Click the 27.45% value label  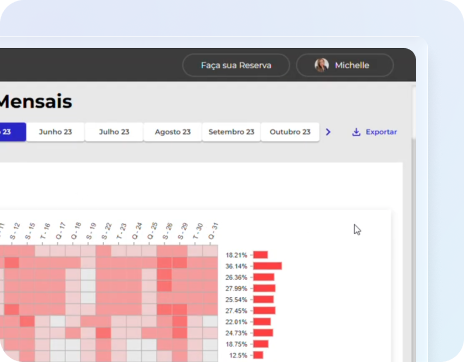pos(236,311)
